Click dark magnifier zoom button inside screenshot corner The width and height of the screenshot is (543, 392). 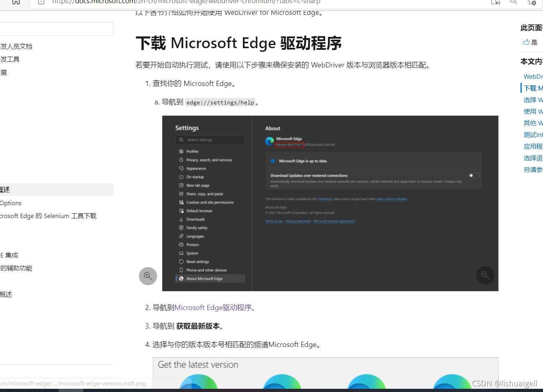[485, 275]
